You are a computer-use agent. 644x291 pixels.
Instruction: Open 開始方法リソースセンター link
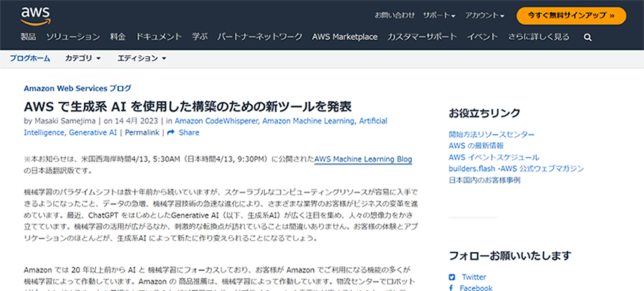492,135
